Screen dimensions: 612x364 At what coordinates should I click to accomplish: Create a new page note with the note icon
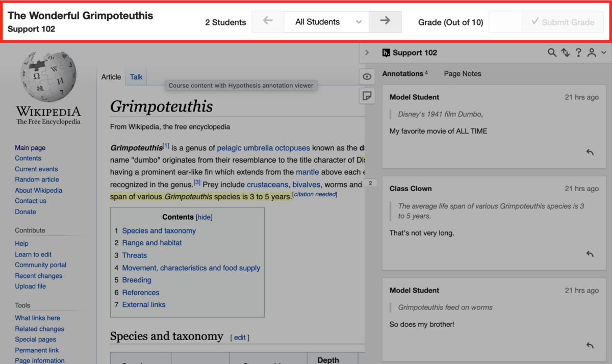367,96
